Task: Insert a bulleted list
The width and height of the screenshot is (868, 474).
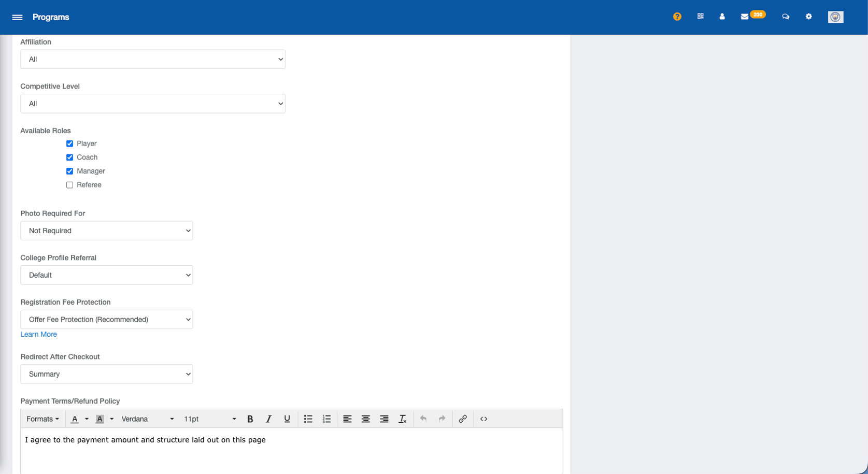Action: coord(308,419)
